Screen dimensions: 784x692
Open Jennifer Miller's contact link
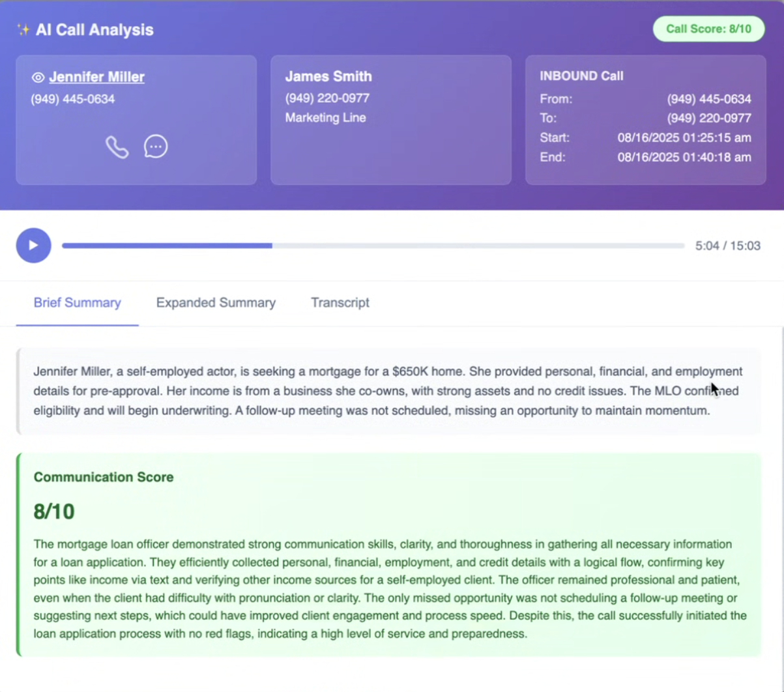point(96,77)
